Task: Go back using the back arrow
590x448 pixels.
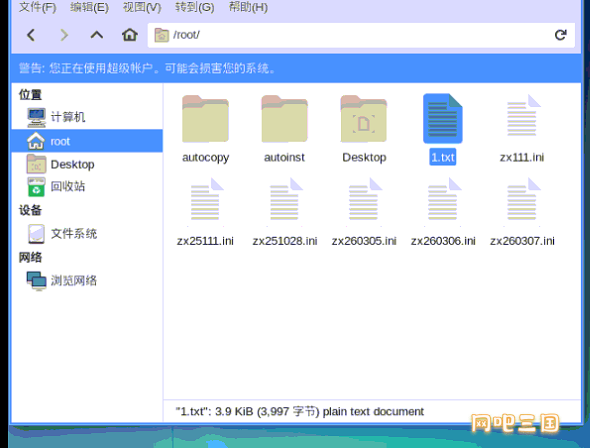Action: point(31,35)
